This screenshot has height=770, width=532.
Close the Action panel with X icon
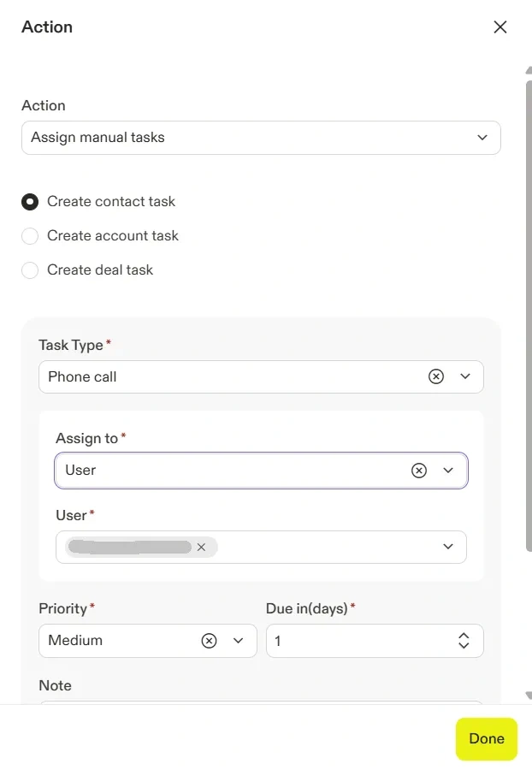500,27
